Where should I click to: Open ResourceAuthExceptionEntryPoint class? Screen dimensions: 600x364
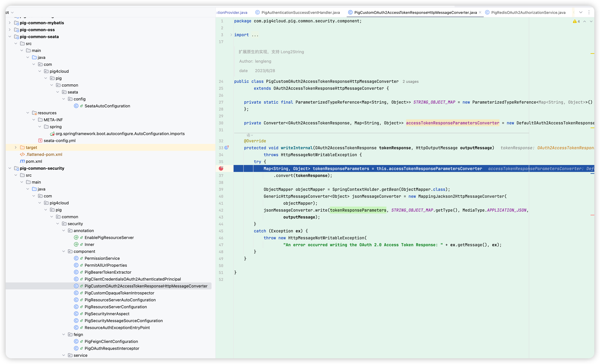[117, 328]
